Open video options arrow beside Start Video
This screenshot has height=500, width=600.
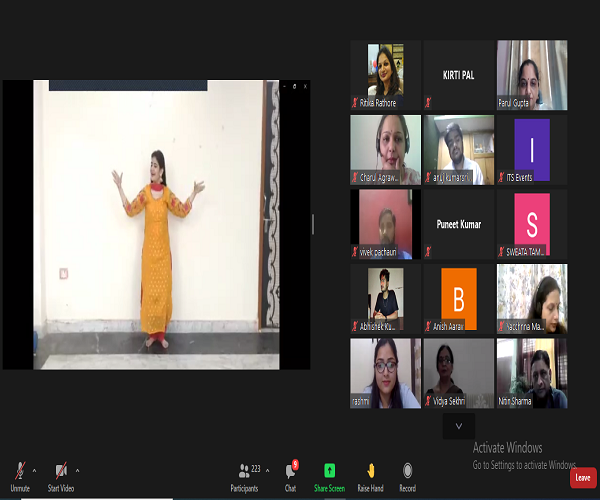pos(77,471)
